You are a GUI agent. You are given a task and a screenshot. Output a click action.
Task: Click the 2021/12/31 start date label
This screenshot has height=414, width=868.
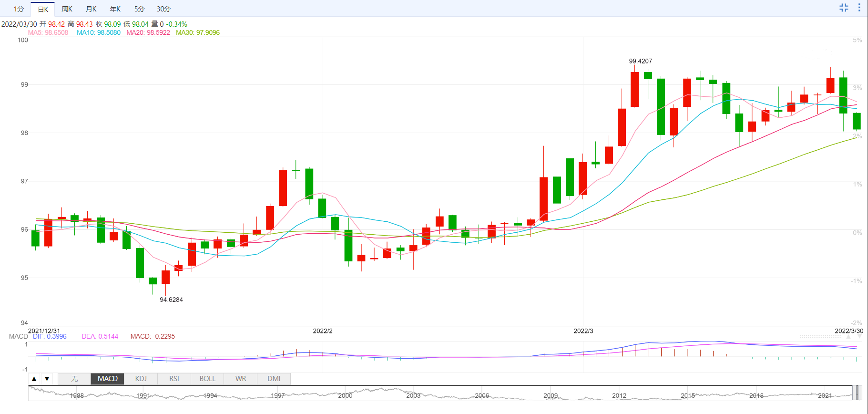[44, 331]
